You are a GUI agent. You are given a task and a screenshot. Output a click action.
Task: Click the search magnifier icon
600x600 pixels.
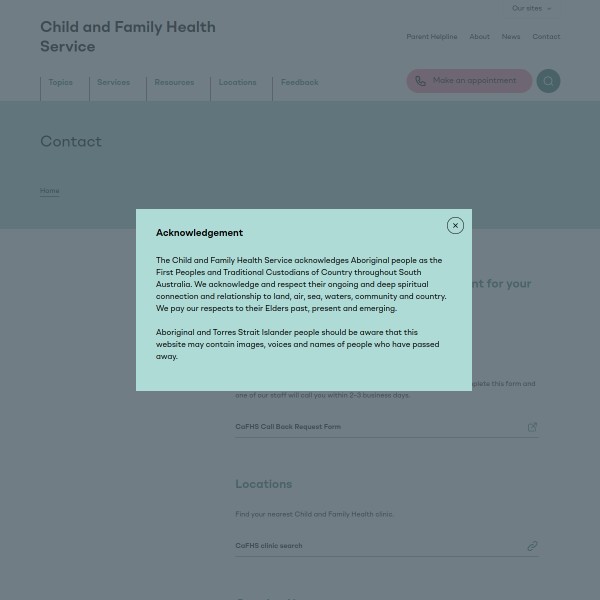[x=548, y=81]
